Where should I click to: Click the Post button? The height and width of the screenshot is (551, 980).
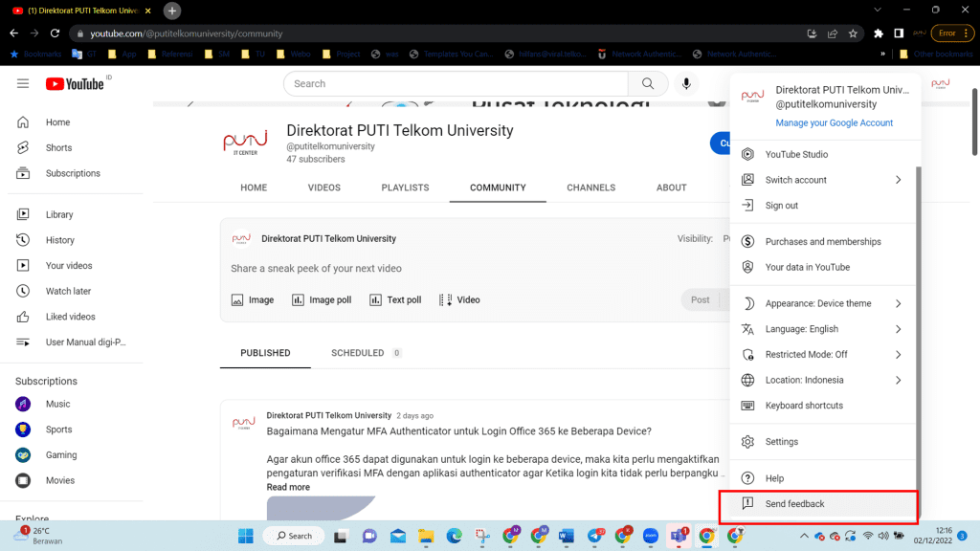pyautogui.click(x=700, y=300)
